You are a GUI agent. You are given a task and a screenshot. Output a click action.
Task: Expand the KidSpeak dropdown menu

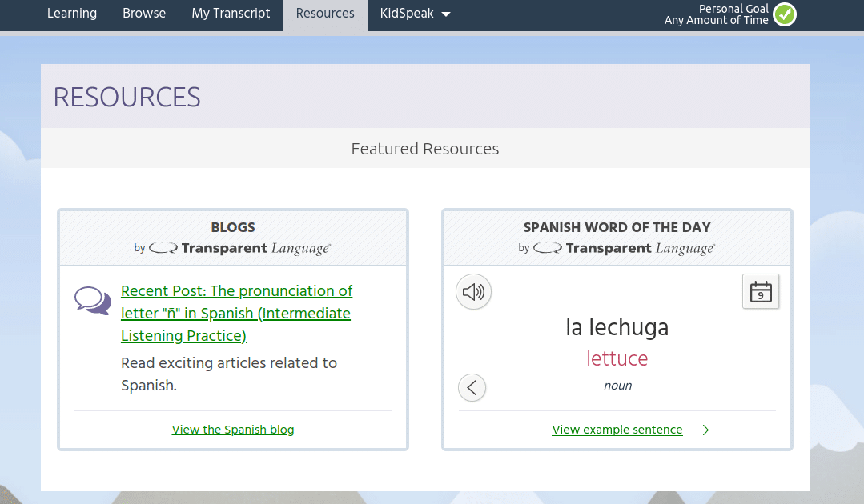415,14
